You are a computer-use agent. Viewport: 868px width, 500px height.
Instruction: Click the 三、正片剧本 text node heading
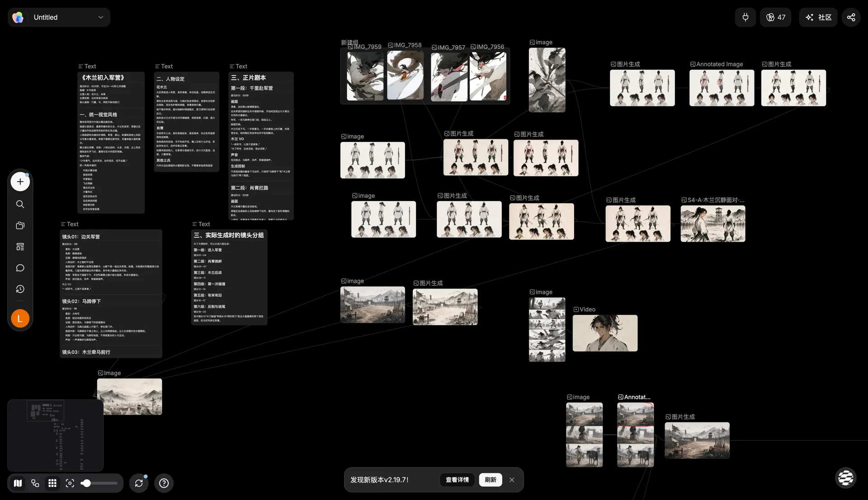(249, 78)
